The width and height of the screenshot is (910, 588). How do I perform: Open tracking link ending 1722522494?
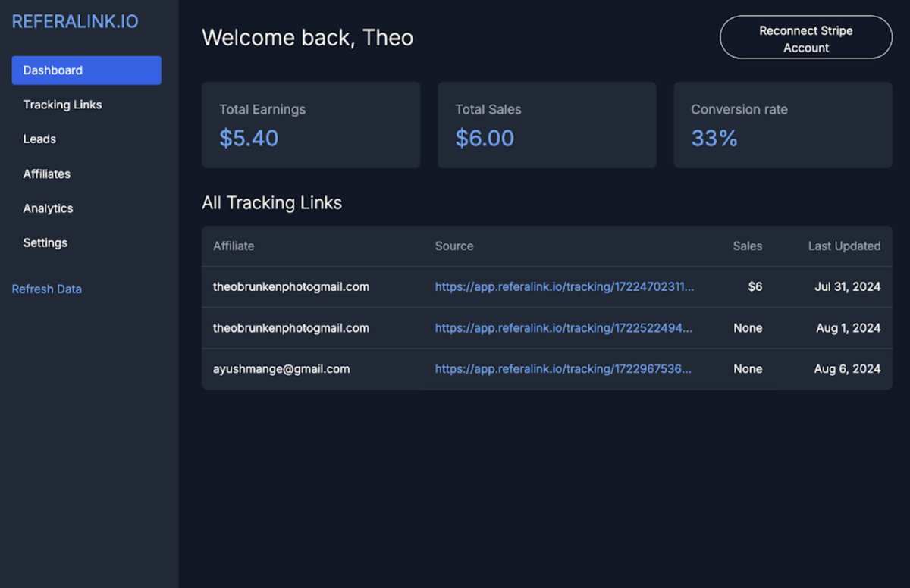click(563, 328)
